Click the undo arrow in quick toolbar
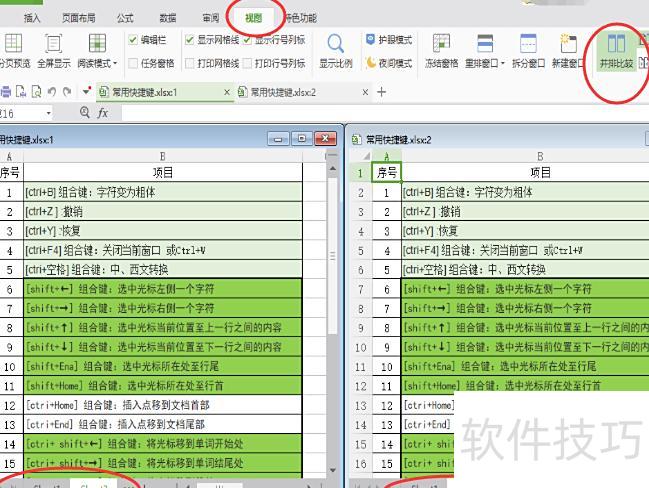The height and width of the screenshot is (488, 649). 52,91
